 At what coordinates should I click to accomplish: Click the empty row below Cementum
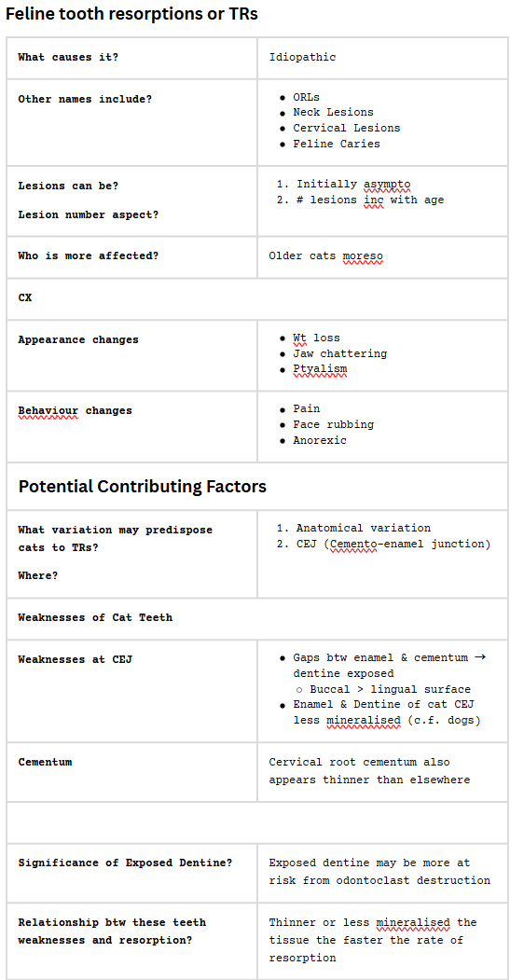coord(257,822)
